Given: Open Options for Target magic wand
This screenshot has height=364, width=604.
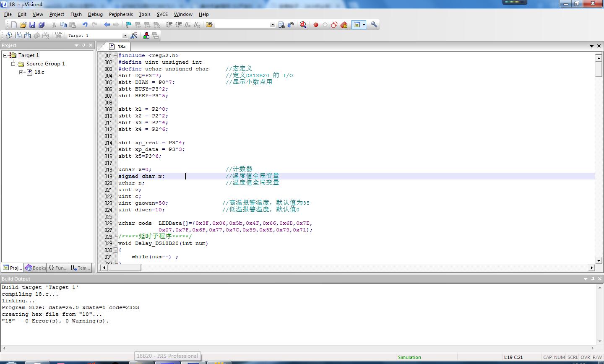Looking at the screenshot, I should click(x=134, y=36).
